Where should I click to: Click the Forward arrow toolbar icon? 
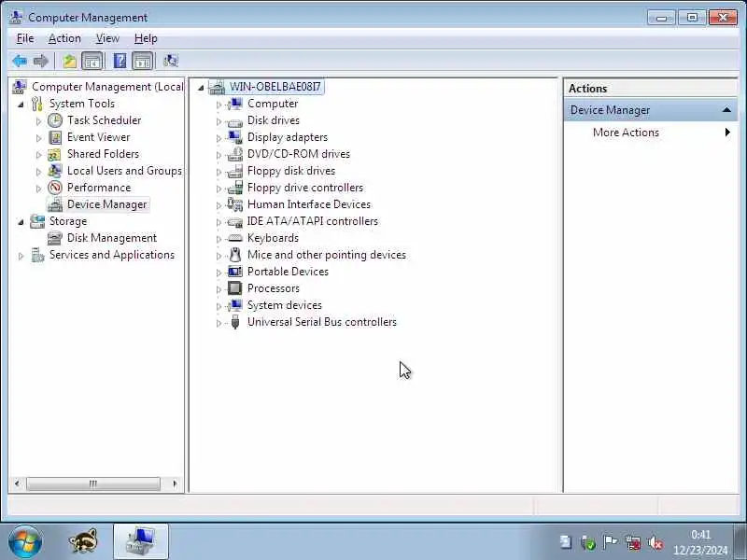tap(41, 61)
